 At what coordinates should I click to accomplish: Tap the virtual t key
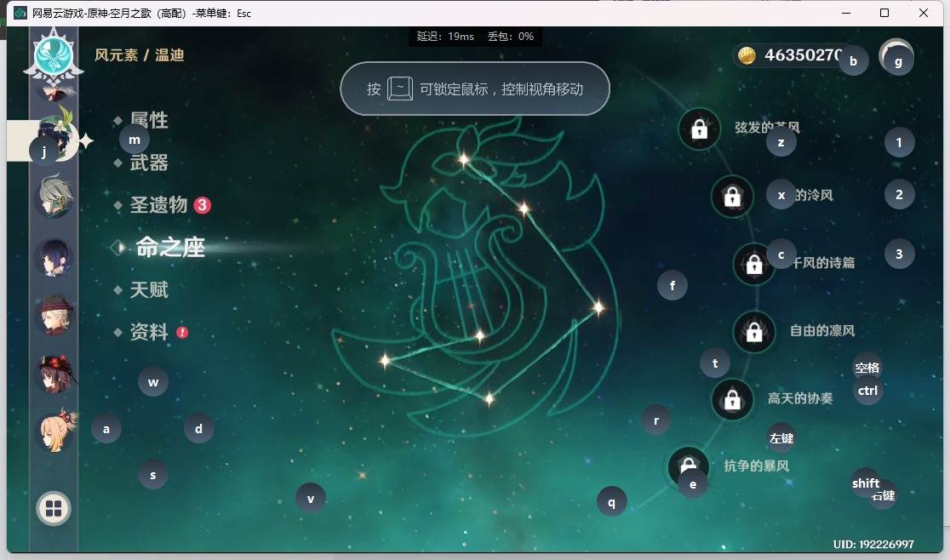pyautogui.click(x=715, y=363)
